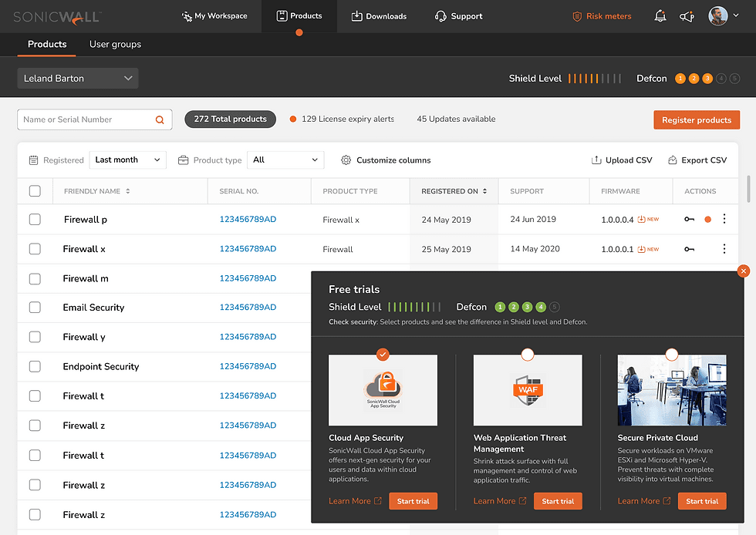
Task: Click green Defcon level 4 in Free trials
Action: click(541, 307)
